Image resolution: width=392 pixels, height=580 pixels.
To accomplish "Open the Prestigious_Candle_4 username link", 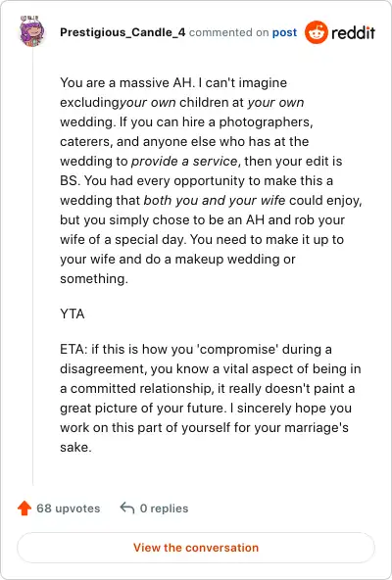I will click(122, 32).
